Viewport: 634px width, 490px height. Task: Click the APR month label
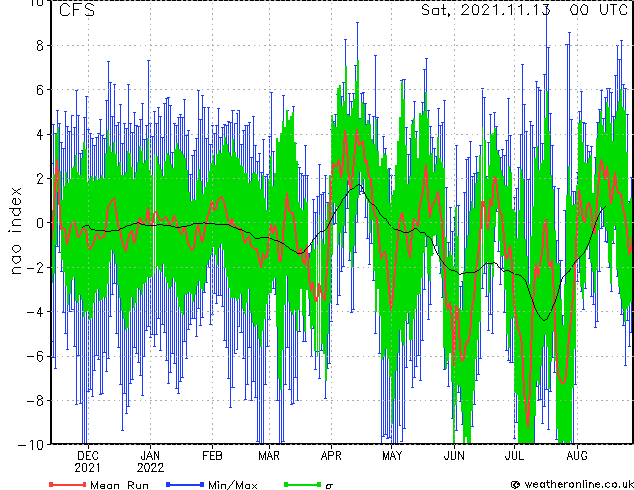(x=331, y=456)
